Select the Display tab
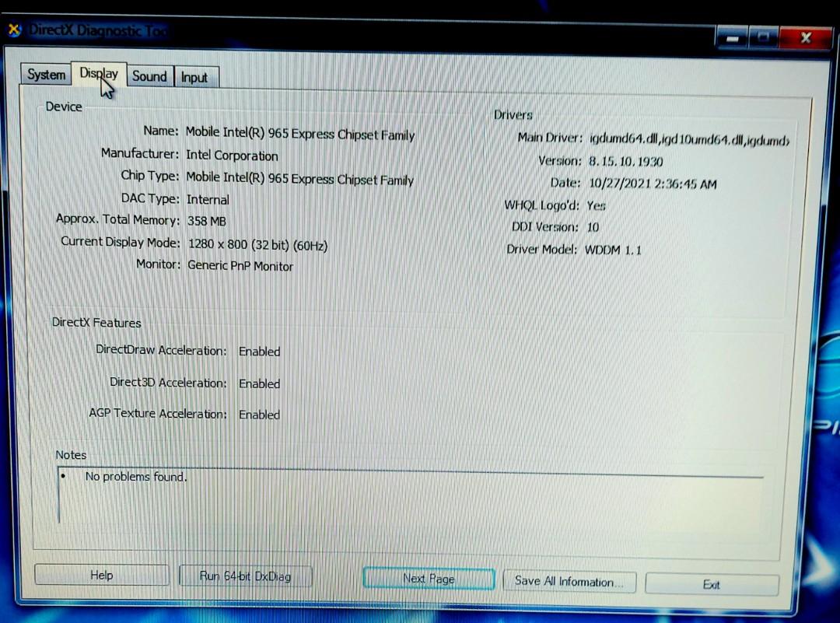Screen dimensions: 840x623 click(99, 73)
